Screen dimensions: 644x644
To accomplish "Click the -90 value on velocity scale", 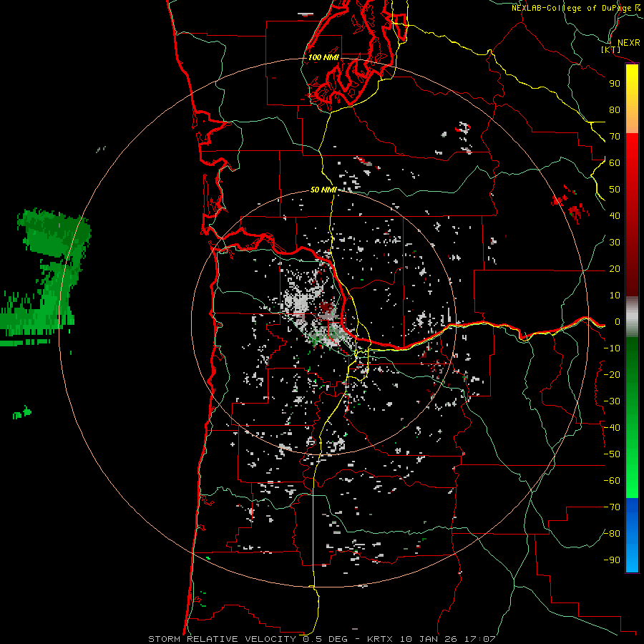I will [x=612, y=560].
